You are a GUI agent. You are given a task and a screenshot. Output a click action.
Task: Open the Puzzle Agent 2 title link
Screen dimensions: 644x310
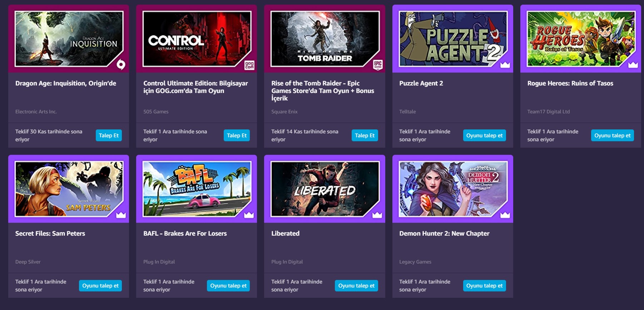tap(421, 83)
